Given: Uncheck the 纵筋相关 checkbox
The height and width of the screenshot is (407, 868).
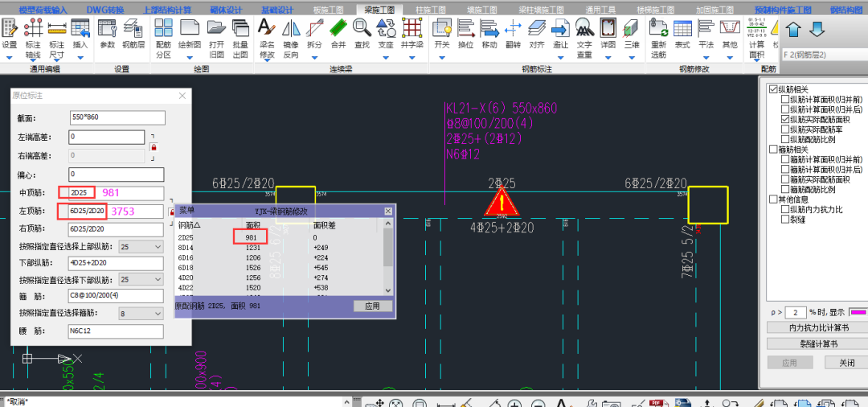Looking at the screenshot, I should 773,89.
